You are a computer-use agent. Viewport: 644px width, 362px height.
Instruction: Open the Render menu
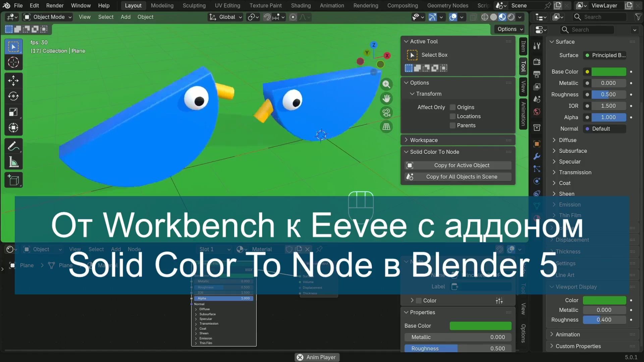(x=55, y=5)
